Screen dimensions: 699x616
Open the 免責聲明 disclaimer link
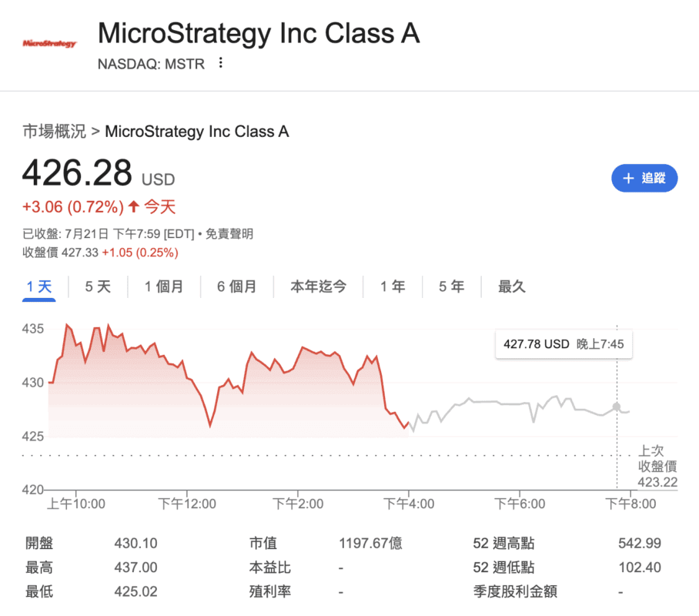(229, 234)
